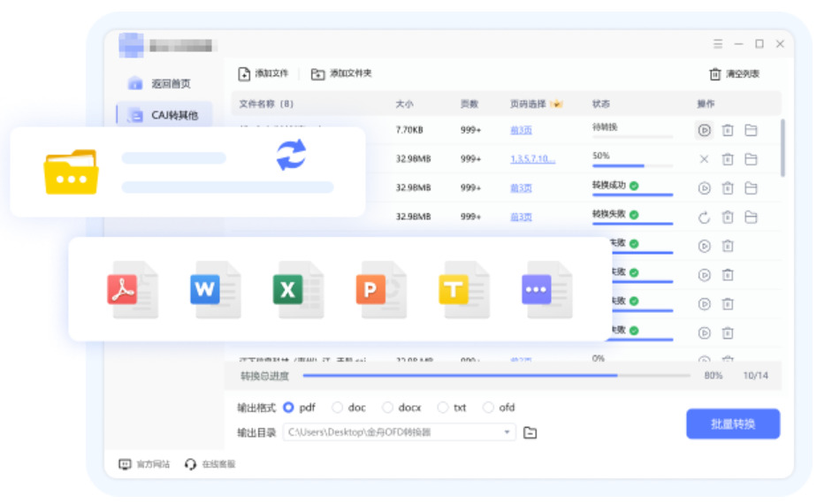832x504 pixels.
Task: Click the 添加文件夹 button label
Action: (x=351, y=73)
